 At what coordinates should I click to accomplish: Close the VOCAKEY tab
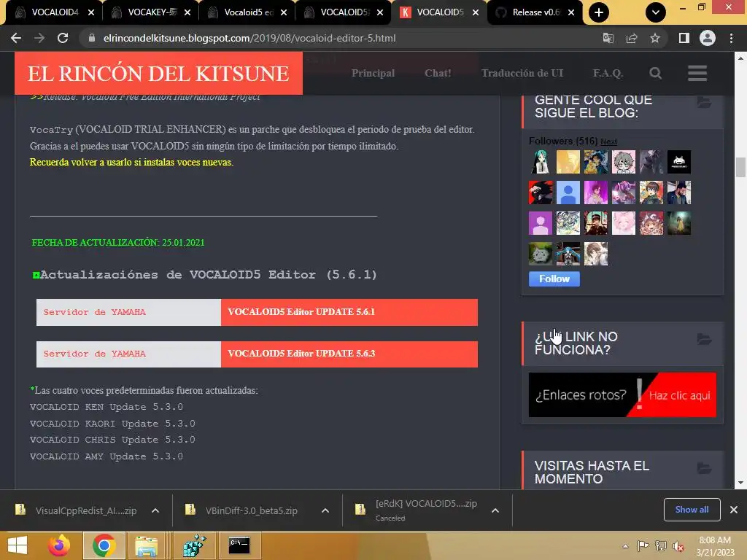coord(187,12)
